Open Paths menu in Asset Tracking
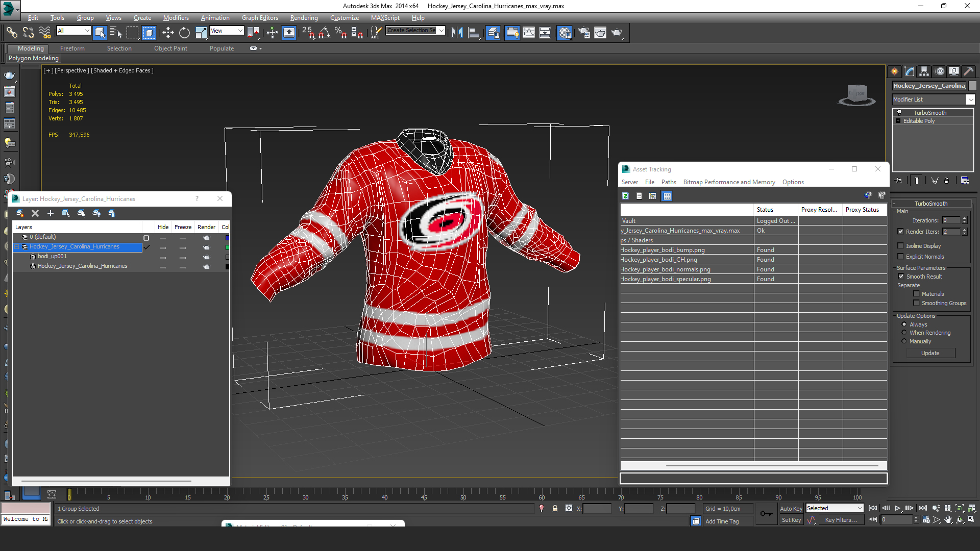This screenshot has width=980, height=551. click(668, 182)
